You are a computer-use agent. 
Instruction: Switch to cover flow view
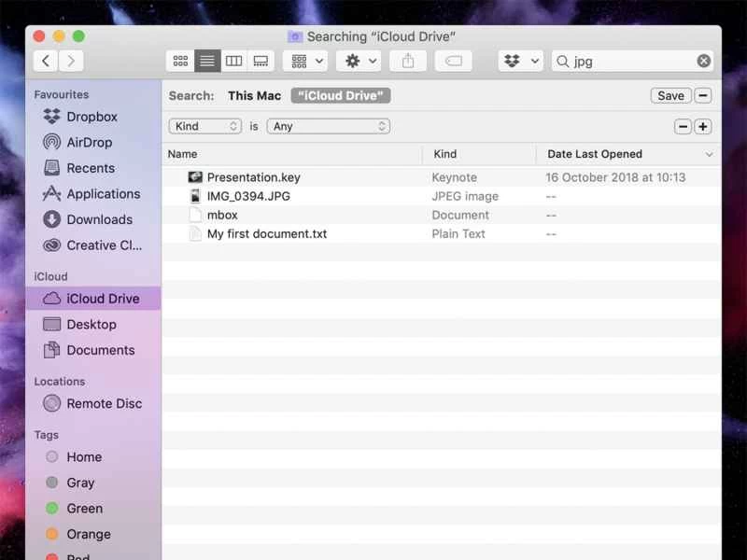pos(261,61)
